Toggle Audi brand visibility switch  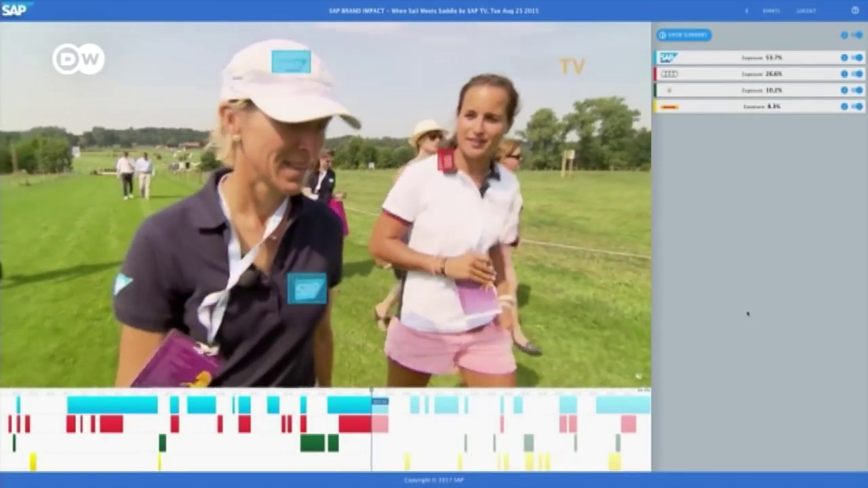click(857, 74)
